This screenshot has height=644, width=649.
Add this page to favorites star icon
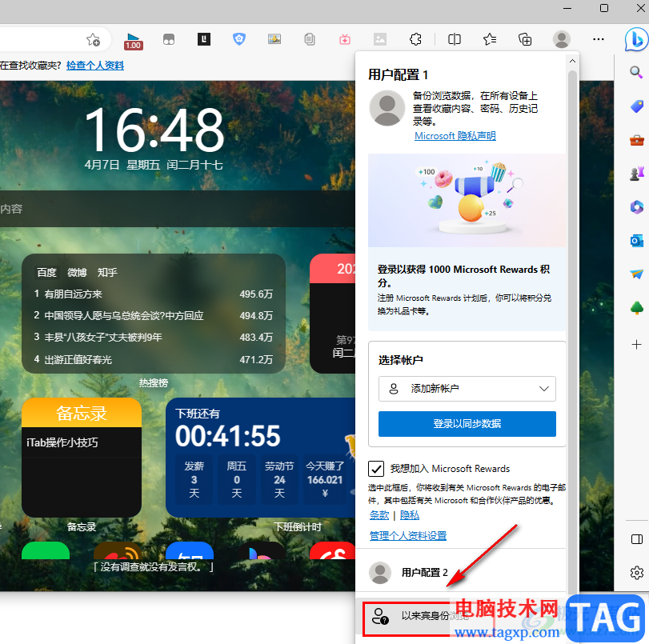pos(93,40)
